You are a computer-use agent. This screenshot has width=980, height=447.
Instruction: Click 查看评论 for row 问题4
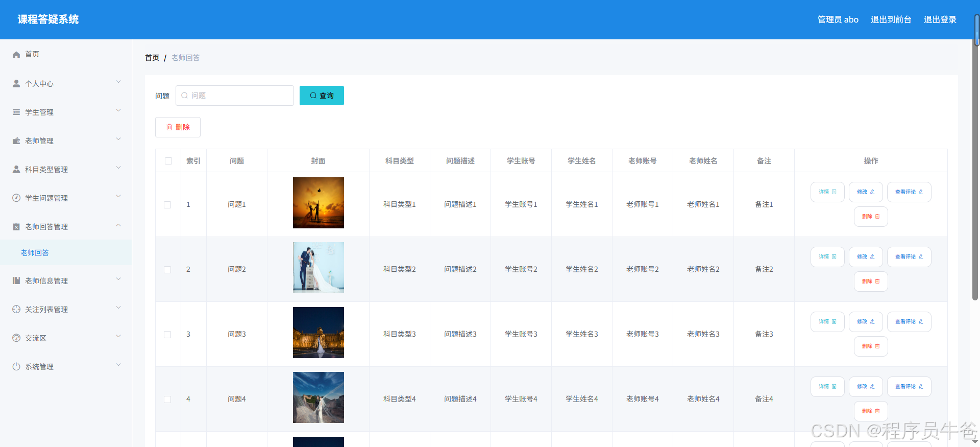pos(909,387)
